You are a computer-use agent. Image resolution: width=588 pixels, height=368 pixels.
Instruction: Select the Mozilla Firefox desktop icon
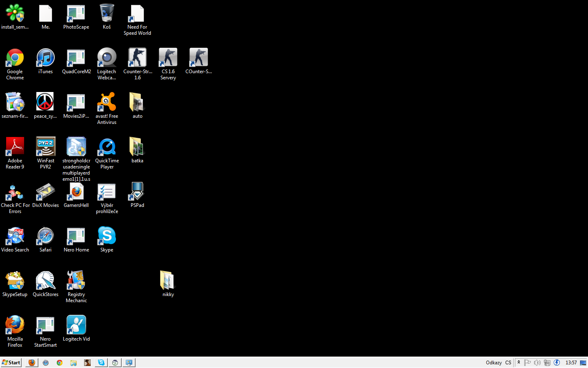click(x=15, y=325)
